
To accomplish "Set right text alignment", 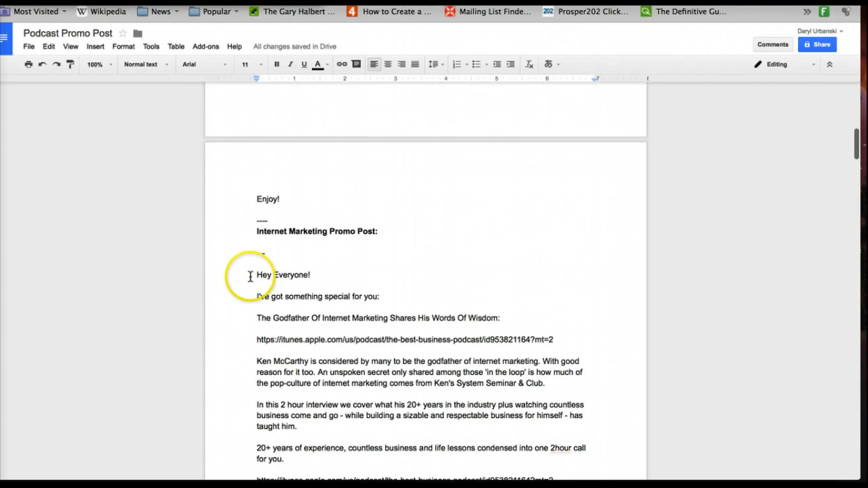I will [402, 64].
